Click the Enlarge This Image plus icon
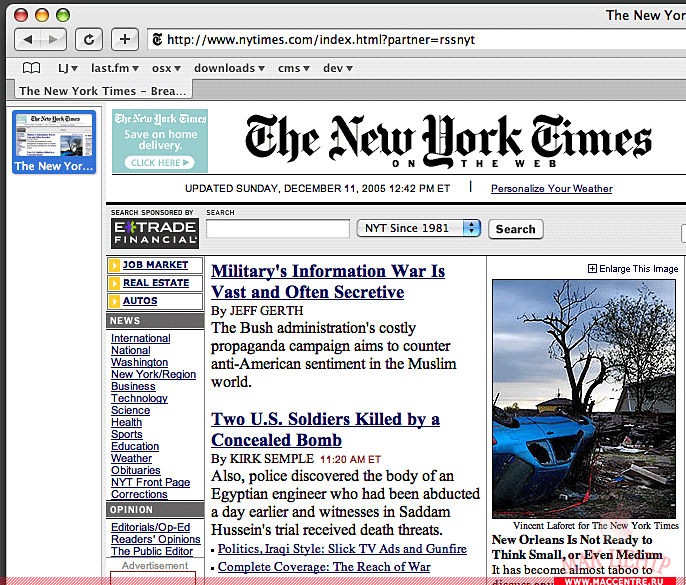The image size is (686, 585). click(x=592, y=269)
